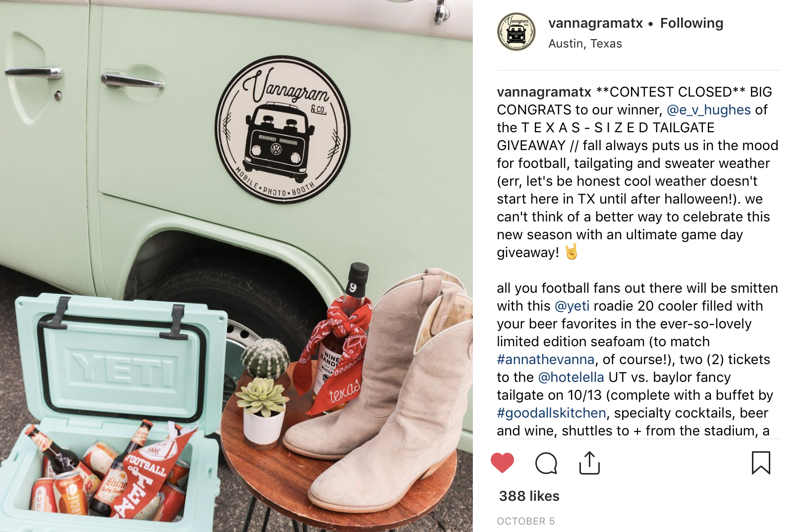Viewport: 801px width, 532px height.
Task: Click the OCTOBER 5 post date
Action: pyautogui.click(x=525, y=521)
